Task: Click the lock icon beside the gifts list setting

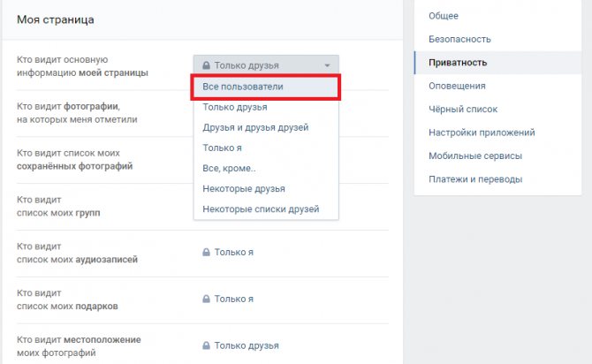Action: [206, 299]
